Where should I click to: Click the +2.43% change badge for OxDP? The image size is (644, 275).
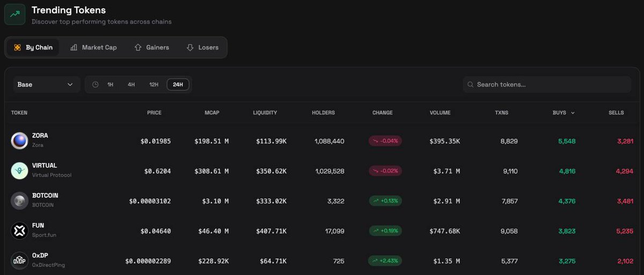[385, 261]
